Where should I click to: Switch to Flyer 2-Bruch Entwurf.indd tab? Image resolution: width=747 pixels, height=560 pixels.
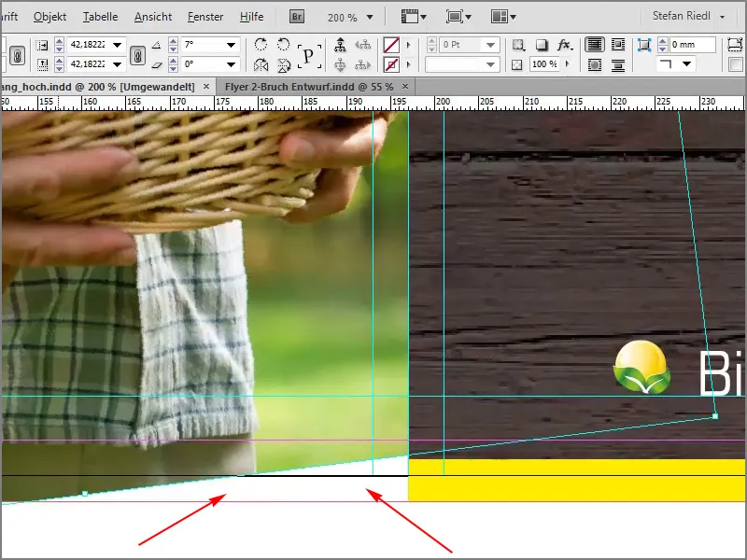(x=309, y=87)
